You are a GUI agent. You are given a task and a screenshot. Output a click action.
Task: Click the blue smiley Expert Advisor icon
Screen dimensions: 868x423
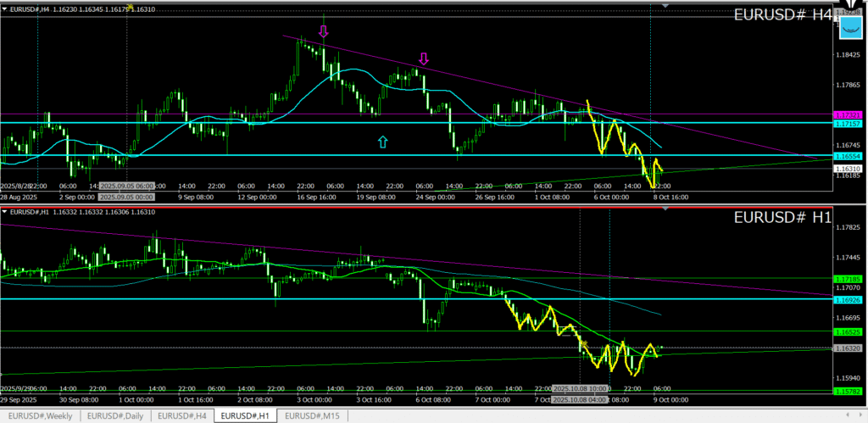click(851, 25)
